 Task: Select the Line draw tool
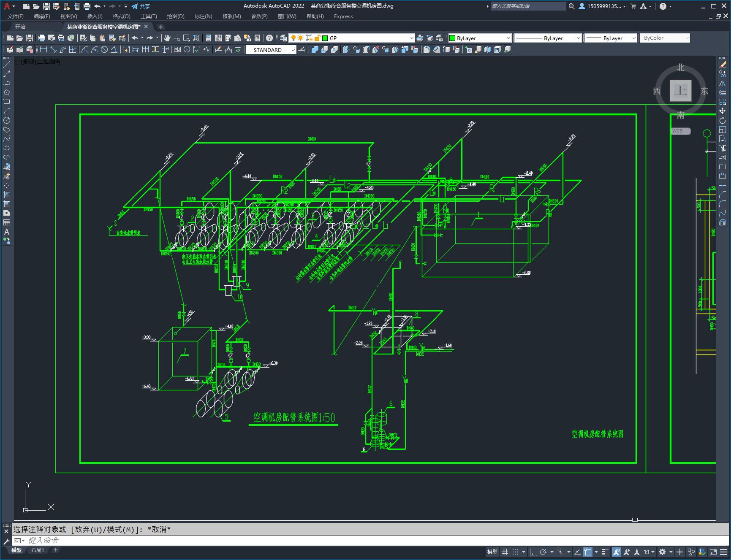(x=7, y=65)
